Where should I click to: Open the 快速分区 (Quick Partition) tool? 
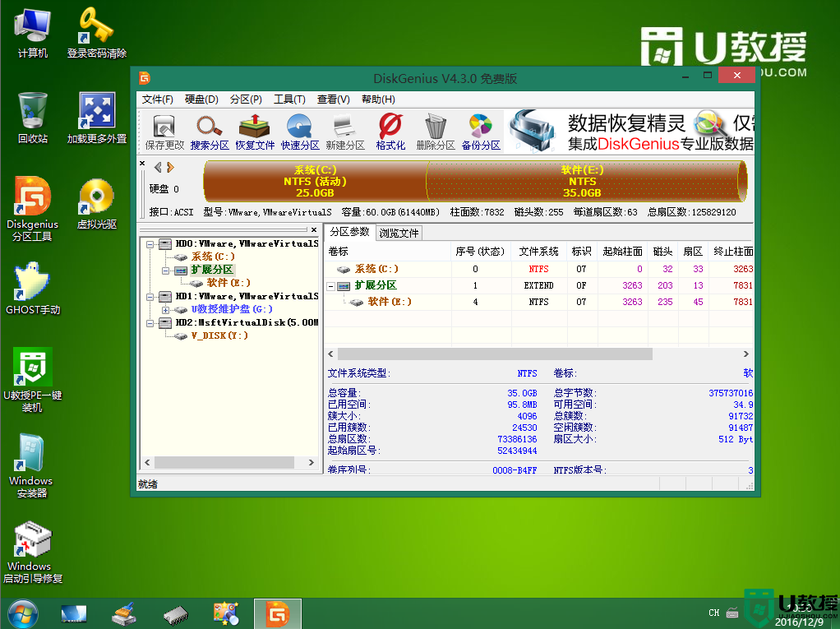(300, 132)
